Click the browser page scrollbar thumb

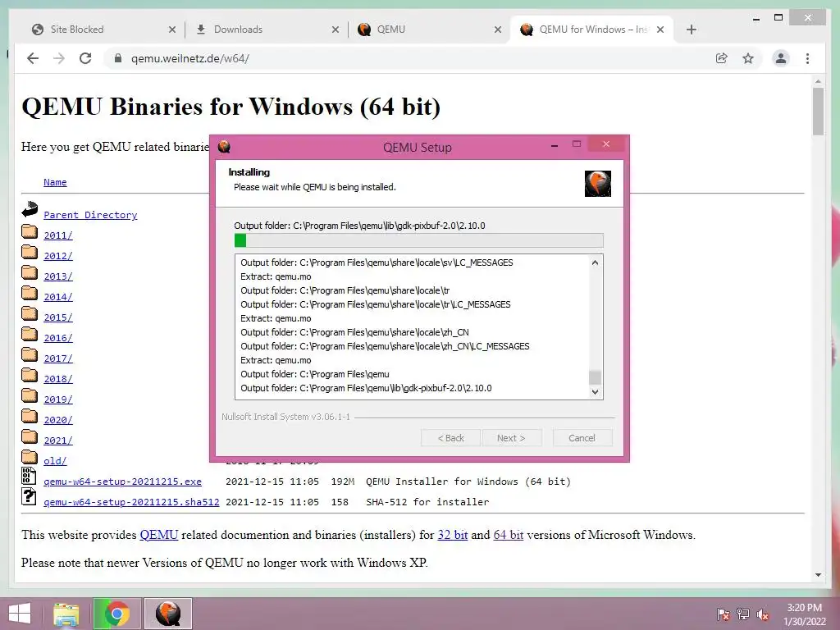[x=818, y=112]
